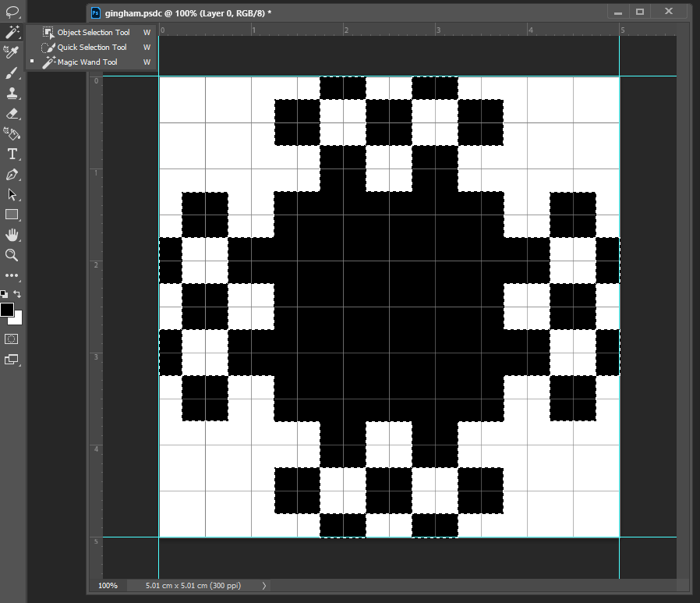This screenshot has height=603, width=700.
Task: Choose Quick Selection Tool from flyout
Action: click(x=91, y=47)
